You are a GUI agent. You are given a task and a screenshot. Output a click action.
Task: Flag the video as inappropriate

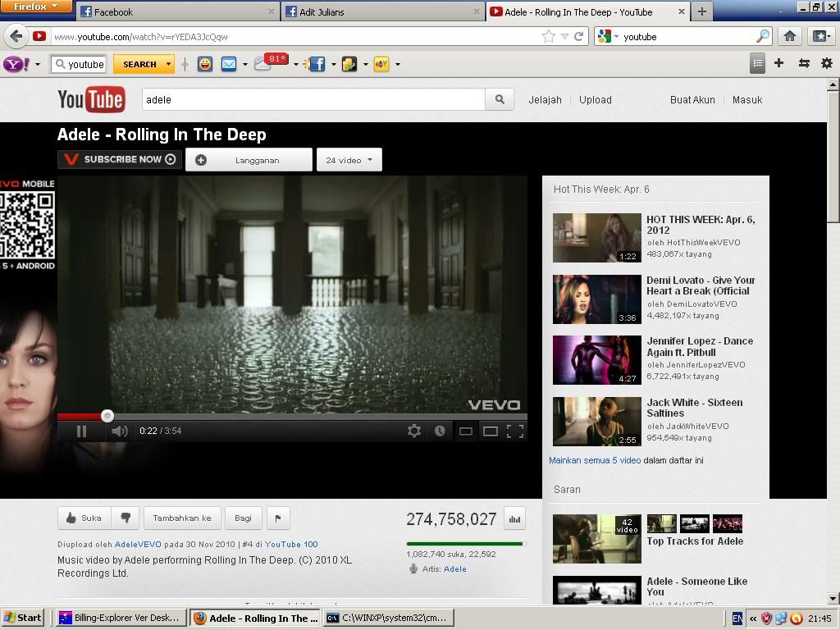coord(278,518)
